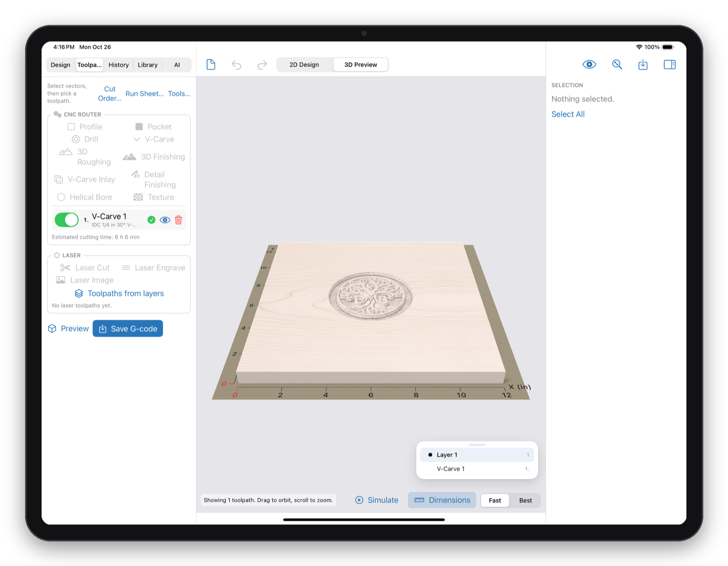Select the Texture toolpath
This screenshot has width=728, height=566.
coord(154,197)
